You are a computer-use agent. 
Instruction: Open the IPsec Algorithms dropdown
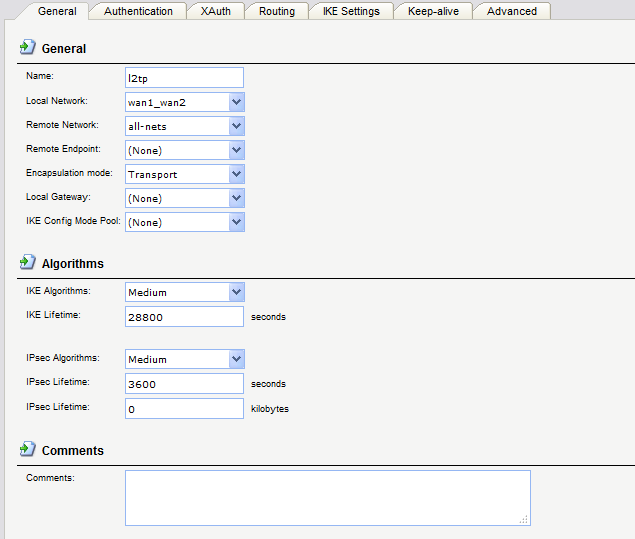(236, 359)
